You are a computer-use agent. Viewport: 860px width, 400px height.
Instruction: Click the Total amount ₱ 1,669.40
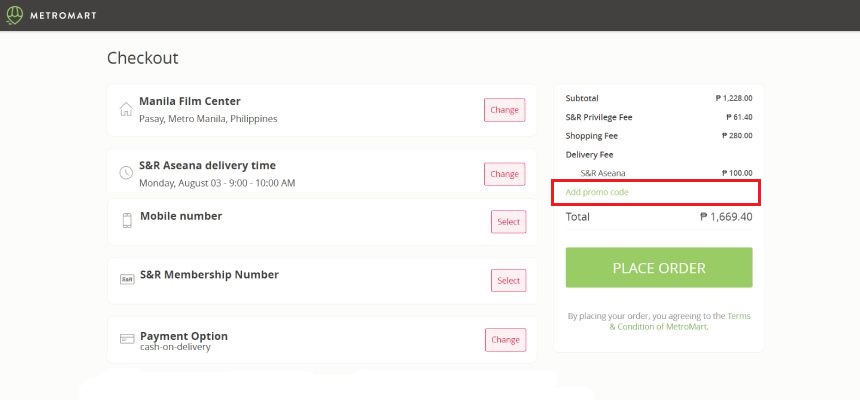[726, 216]
